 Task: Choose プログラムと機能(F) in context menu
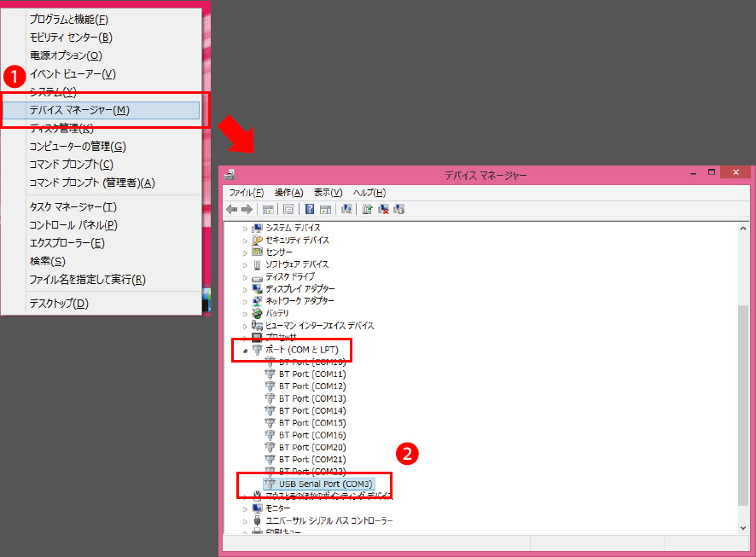(102, 20)
